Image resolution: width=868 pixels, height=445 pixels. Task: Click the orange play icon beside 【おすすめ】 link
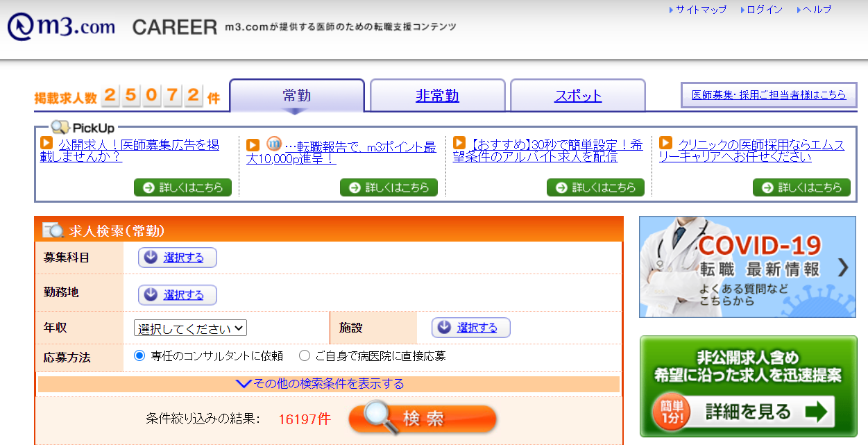459,142
